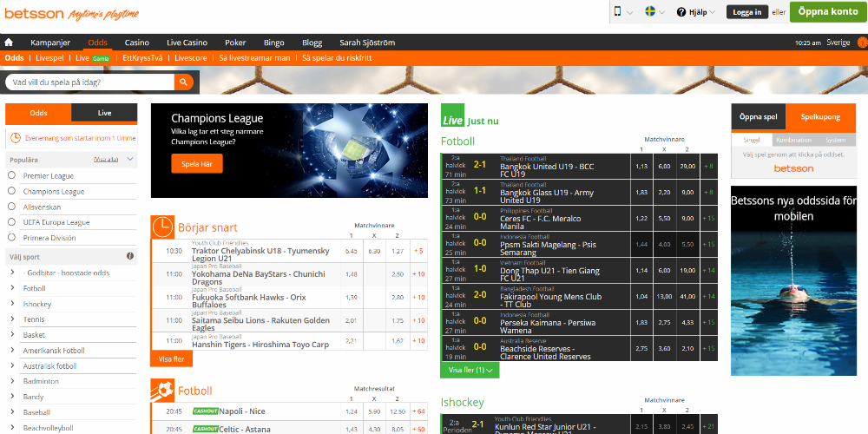Click odds 1,13 for Bangkok United U19
Screen dimensions: 868x434
pyautogui.click(x=641, y=166)
